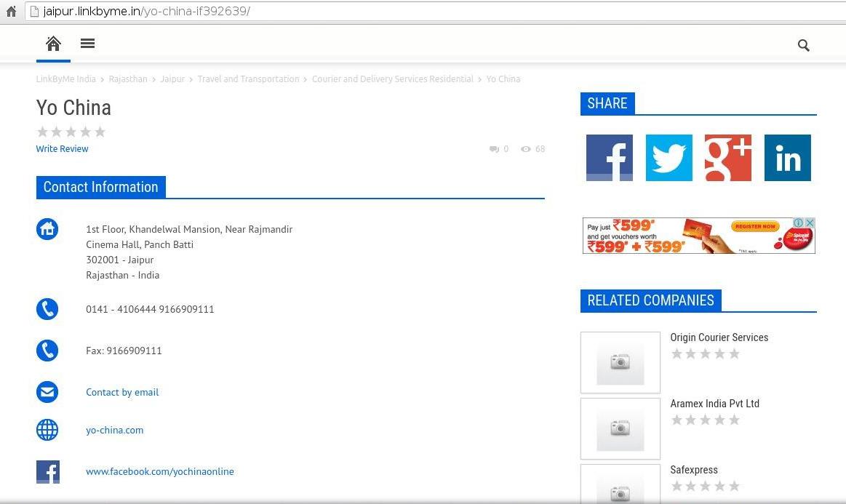Click the browser home button
This screenshot has height=504, width=846.
tap(11, 12)
